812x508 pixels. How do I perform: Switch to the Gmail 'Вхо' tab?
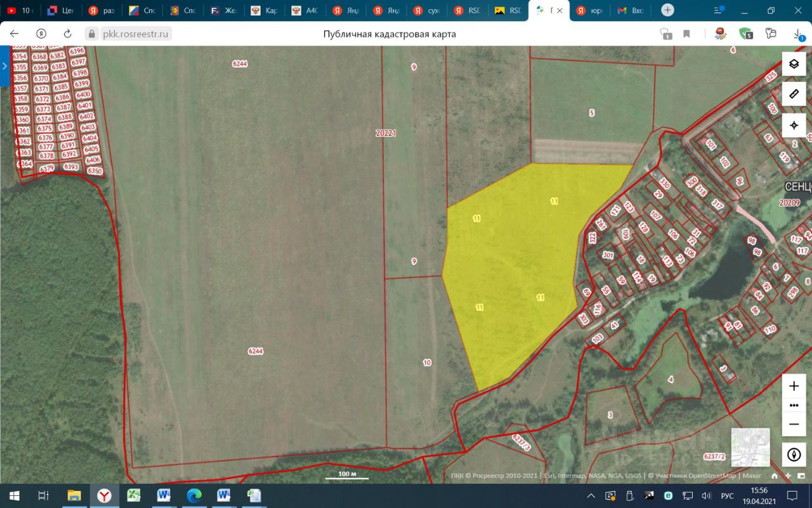[630, 11]
